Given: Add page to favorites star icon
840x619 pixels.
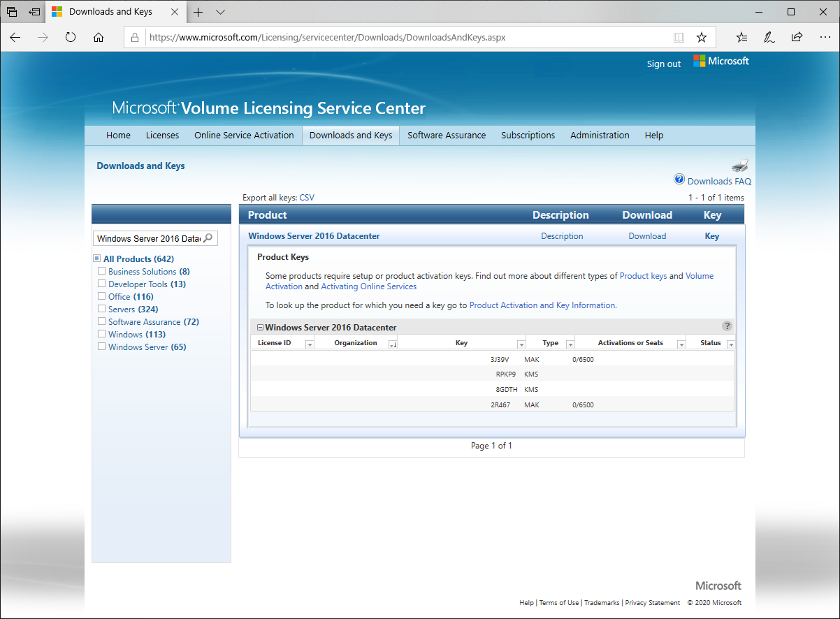Looking at the screenshot, I should (x=702, y=38).
